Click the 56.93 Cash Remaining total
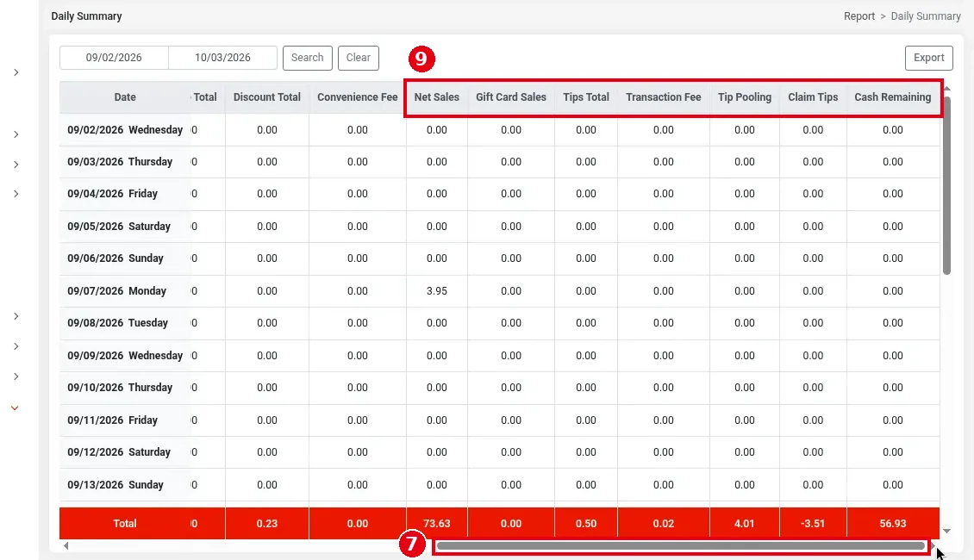974x560 pixels. (893, 523)
